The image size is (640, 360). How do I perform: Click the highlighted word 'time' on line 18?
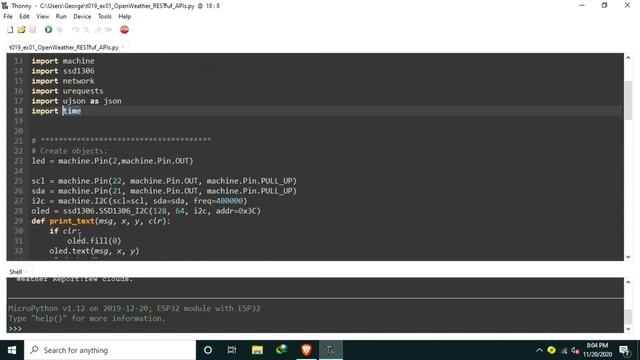click(x=72, y=111)
